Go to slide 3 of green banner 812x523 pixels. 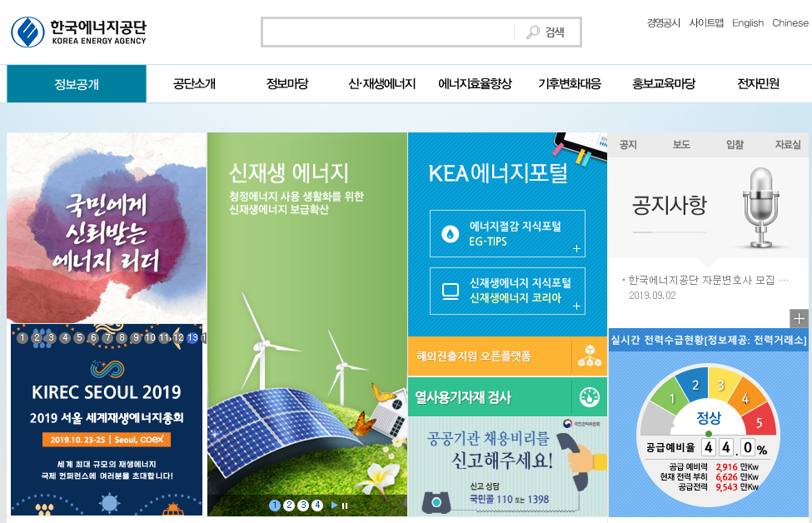point(303,506)
